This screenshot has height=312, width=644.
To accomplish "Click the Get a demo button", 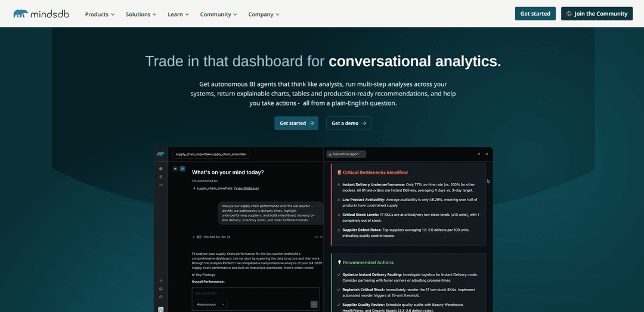I will click(x=349, y=123).
